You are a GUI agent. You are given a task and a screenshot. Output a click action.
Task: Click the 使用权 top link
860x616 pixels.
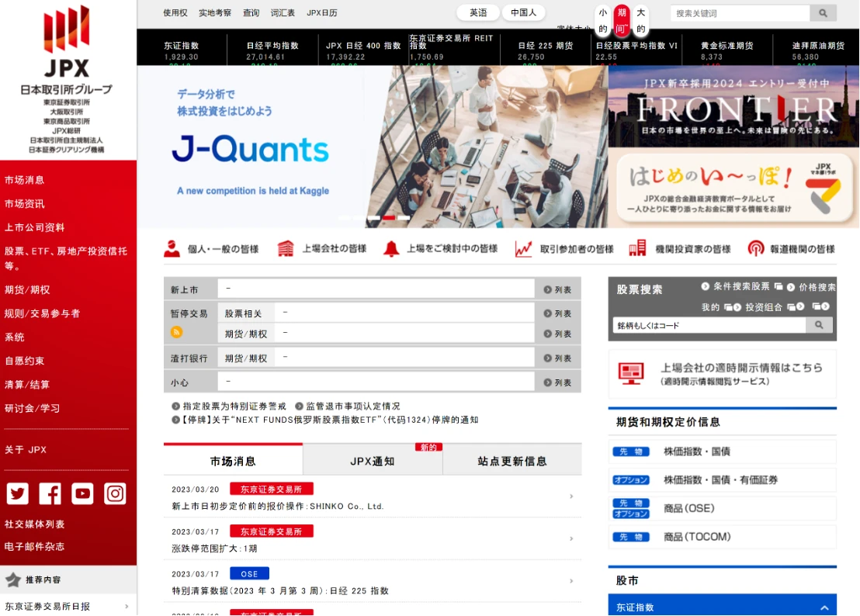coord(175,12)
